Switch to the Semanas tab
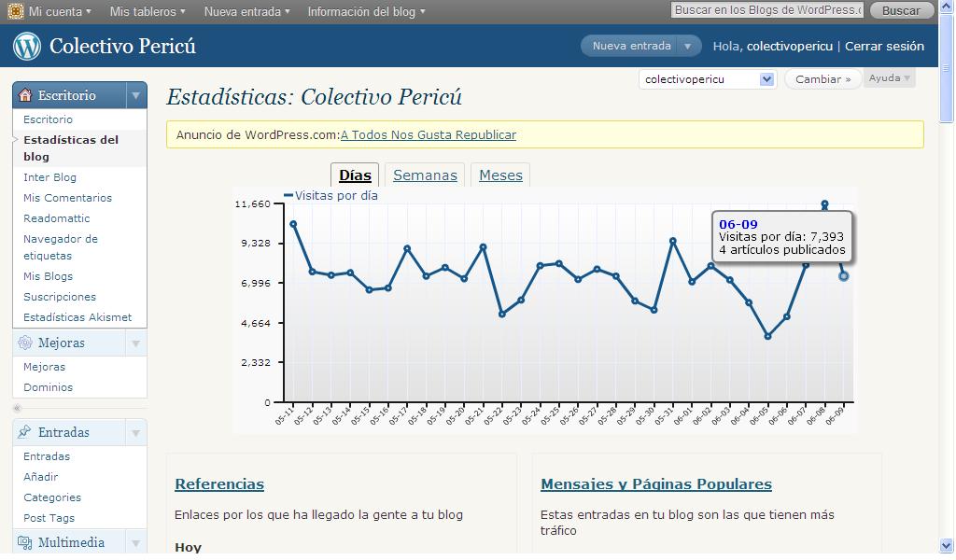 (x=425, y=175)
